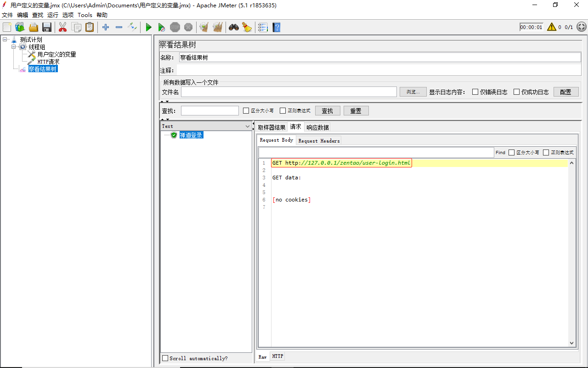
Task: Click the Search binoculars icon
Action: (234, 28)
